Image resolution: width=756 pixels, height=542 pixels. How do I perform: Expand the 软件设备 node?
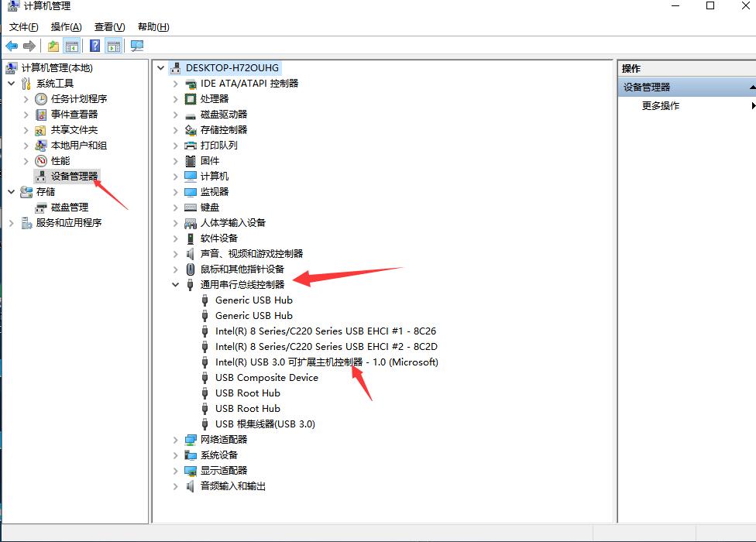[176, 238]
